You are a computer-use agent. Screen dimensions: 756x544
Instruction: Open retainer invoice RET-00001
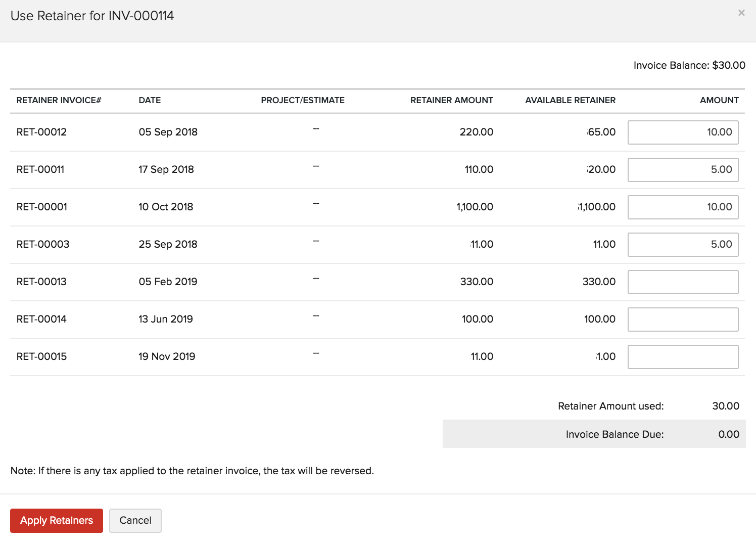tap(41, 207)
